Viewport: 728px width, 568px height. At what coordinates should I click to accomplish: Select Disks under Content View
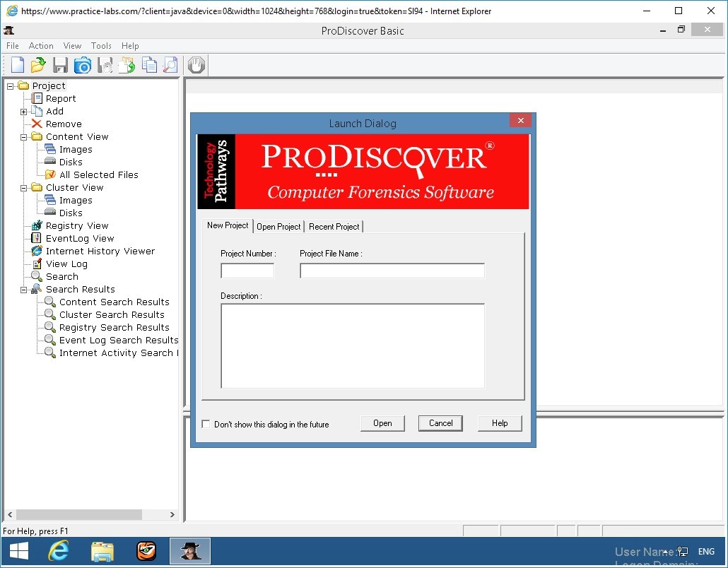pos(71,162)
